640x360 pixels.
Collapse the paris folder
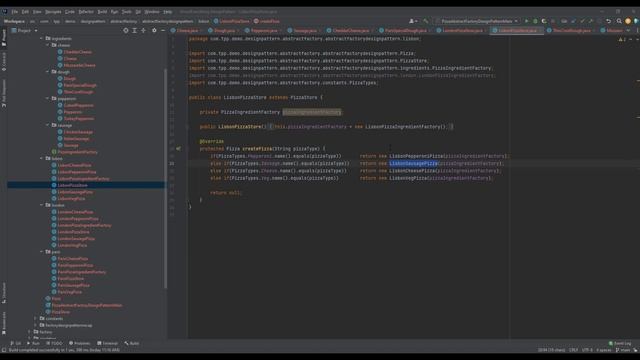click(x=42, y=252)
